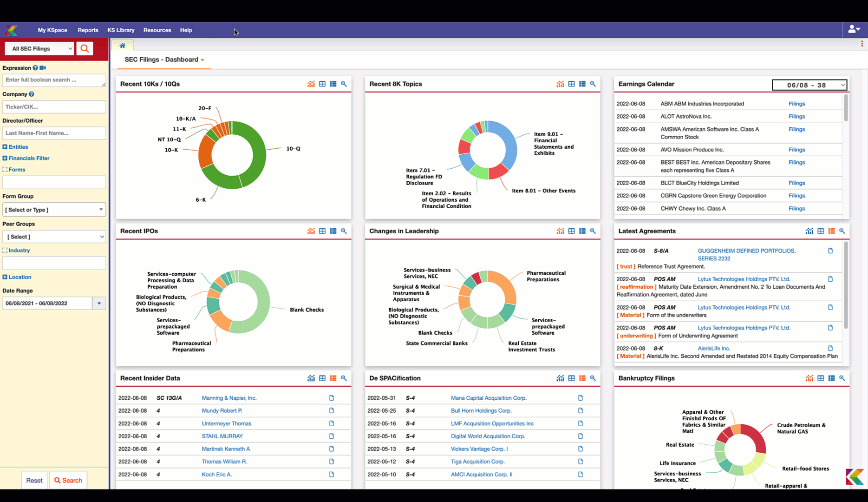This screenshot has height=502, width=868.
Task: Open the Earnings Calendar week dropdown
Action: [809, 85]
